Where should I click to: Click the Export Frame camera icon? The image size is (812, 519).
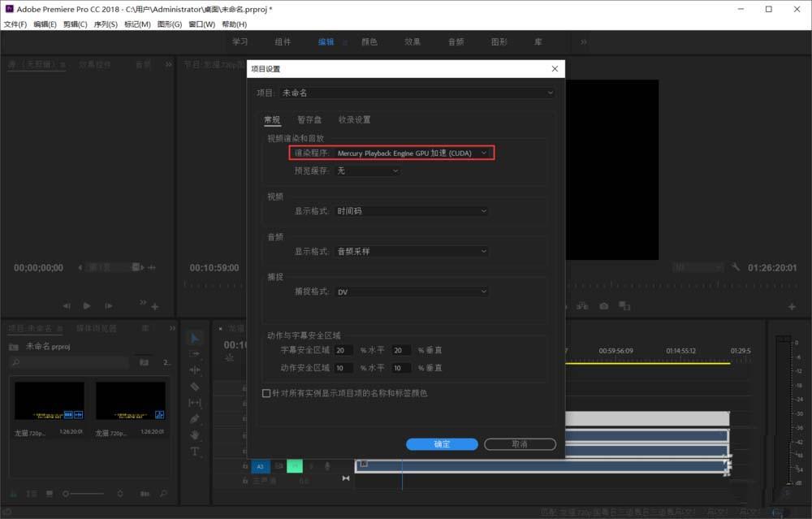[x=603, y=305]
